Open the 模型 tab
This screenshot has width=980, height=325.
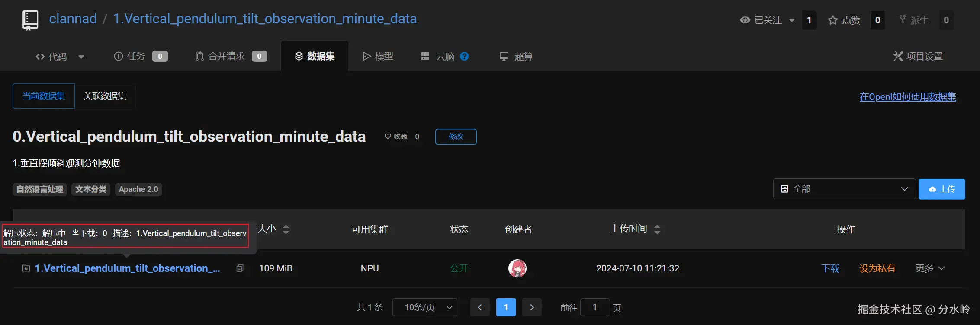point(378,56)
